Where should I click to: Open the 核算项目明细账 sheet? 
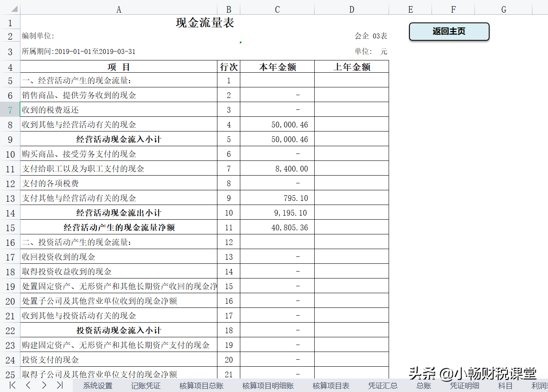[x=268, y=385]
